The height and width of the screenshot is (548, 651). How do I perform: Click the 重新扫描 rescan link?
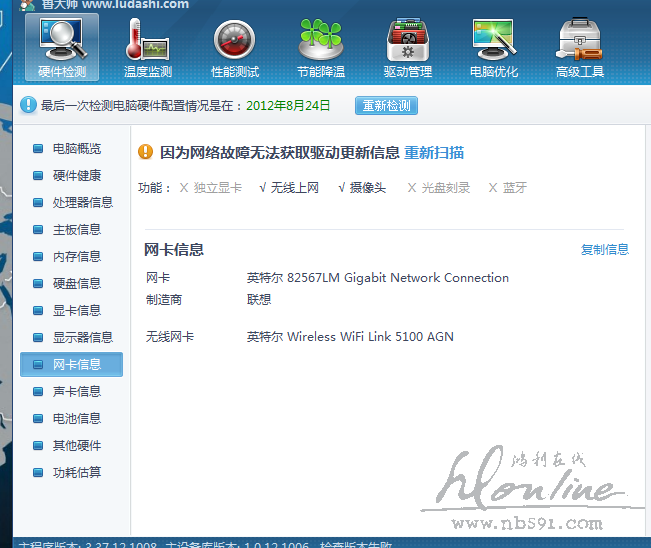click(x=434, y=153)
